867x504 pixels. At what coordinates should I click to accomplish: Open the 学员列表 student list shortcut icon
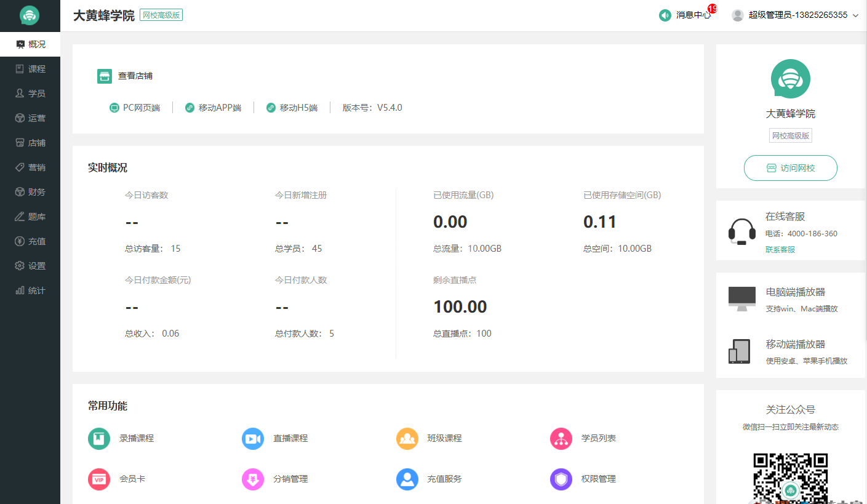561,439
